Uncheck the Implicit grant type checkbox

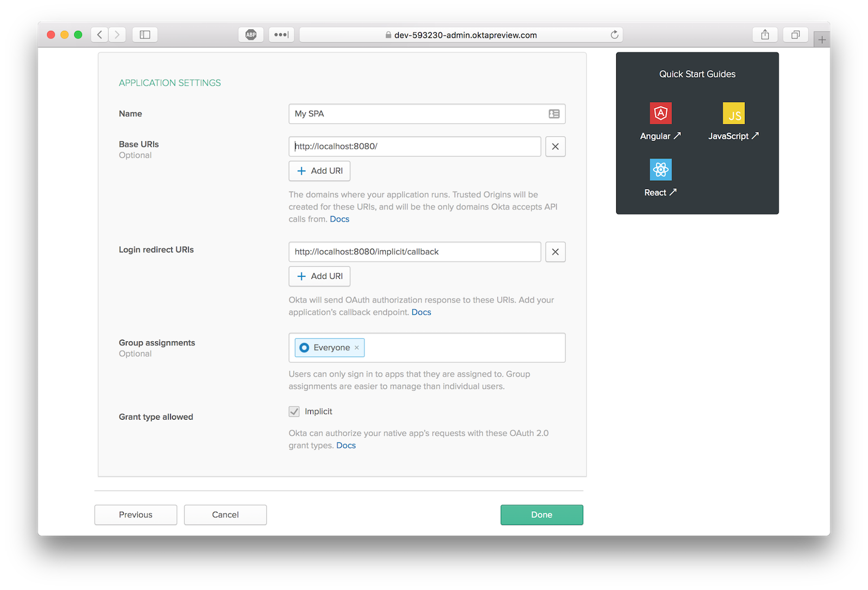click(x=294, y=411)
